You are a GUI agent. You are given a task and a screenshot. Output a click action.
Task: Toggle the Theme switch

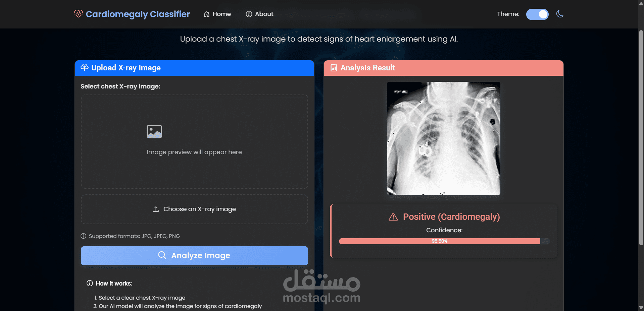point(537,14)
